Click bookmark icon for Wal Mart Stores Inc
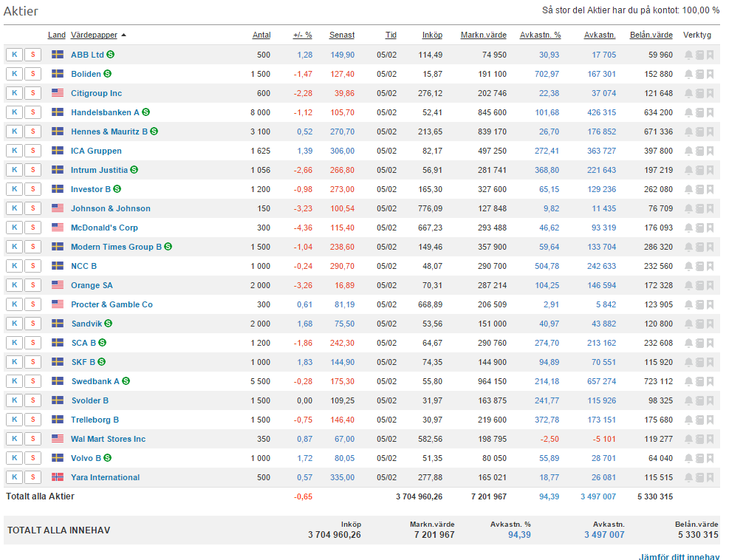 [710, 439]
